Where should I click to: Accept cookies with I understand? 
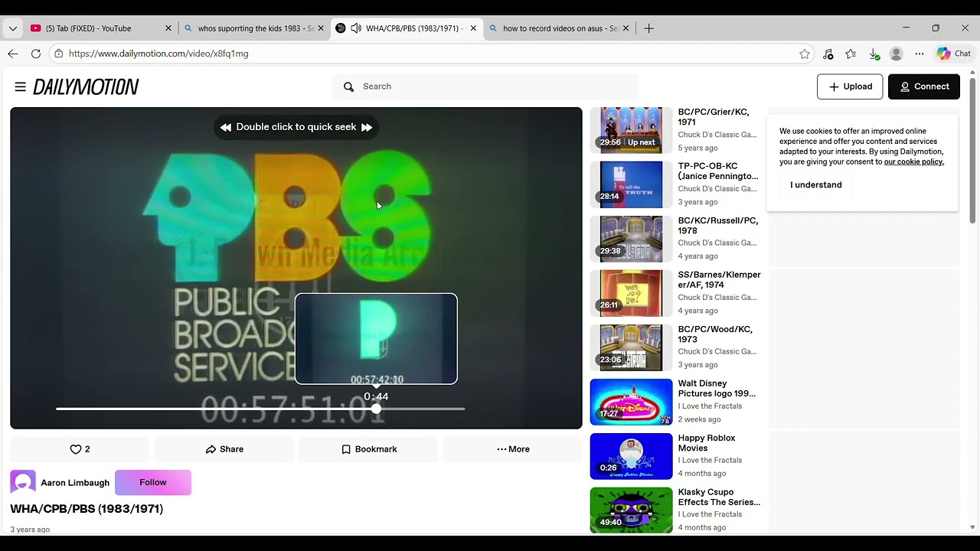point(815,184)
